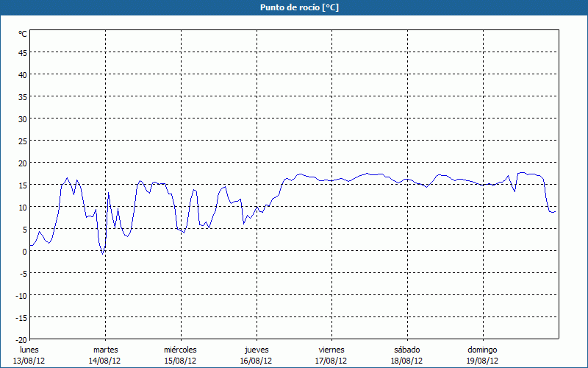The image size is (588, 368).
Task: Click the right end of the blue line
Action: 556,211
